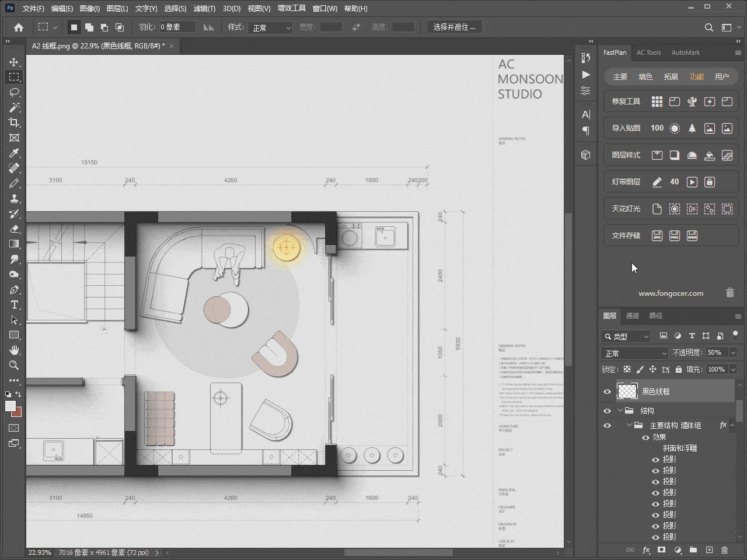Toggle visibility of 结构 group
This screenshot has width=747, height=560.
[x=607, y=411]
